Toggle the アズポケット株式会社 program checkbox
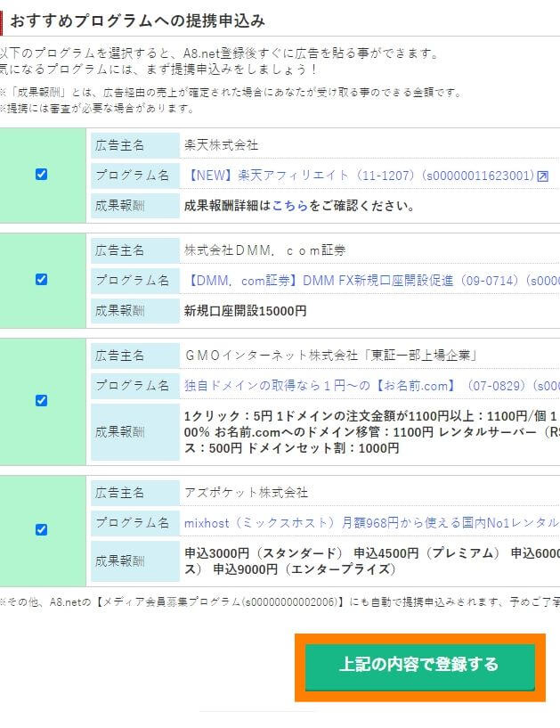This screenshot has width=560, height=728. point(41,529)
